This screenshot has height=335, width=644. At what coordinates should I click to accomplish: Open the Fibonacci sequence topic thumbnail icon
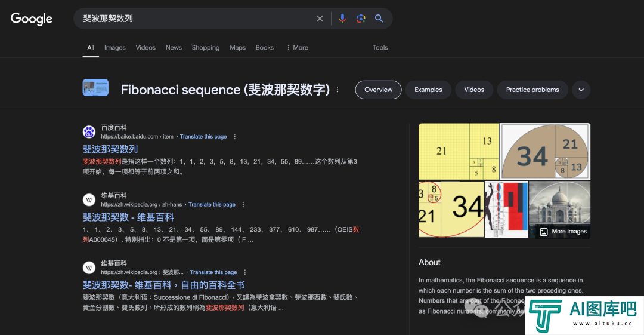coord(95,88)
